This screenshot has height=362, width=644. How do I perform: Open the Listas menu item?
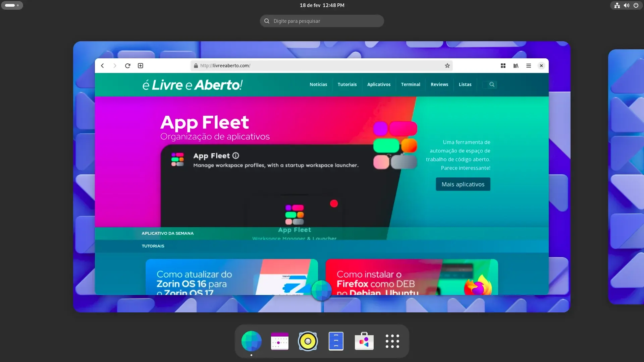click(465, 84)
